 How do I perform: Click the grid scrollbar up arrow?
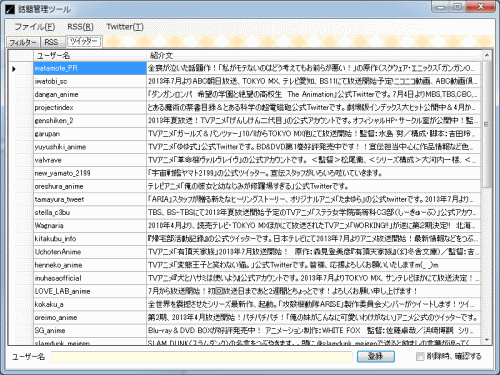pos(486,55)
